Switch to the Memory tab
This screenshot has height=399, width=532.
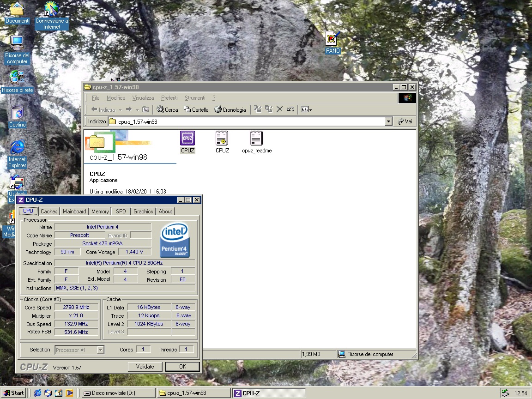click(100, 212)
